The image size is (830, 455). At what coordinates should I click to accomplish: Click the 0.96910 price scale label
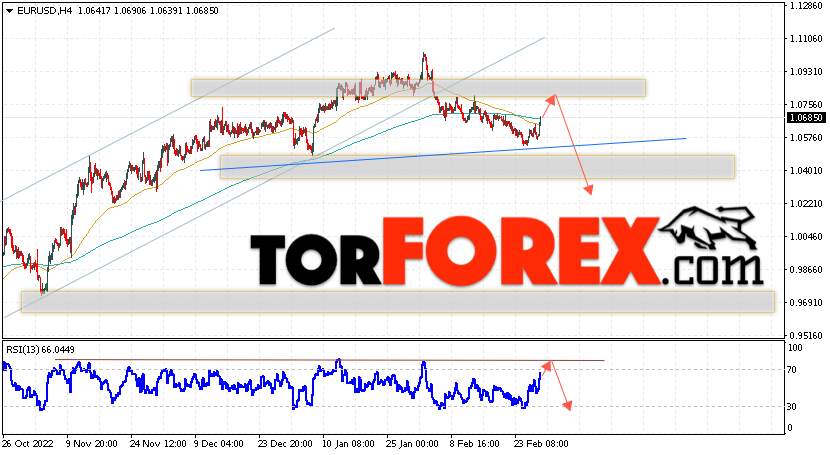807,303
